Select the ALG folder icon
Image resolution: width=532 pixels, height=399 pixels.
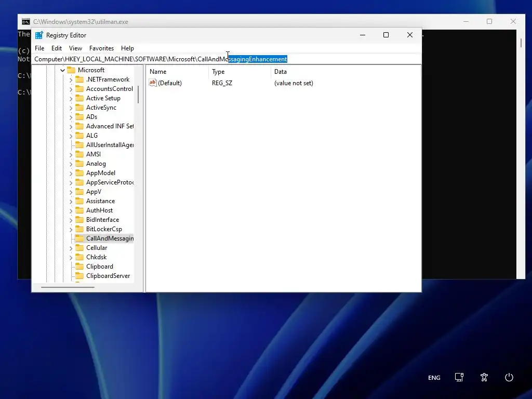click(79, 136)
